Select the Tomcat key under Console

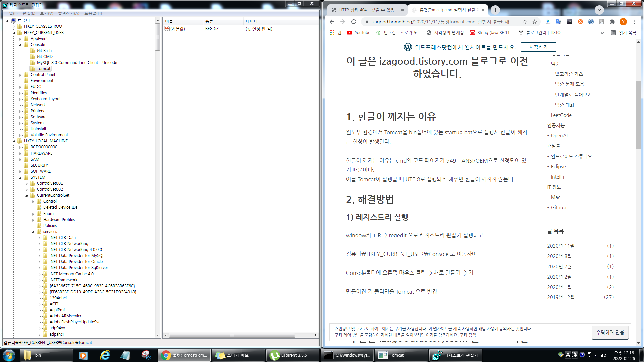click(44, 69)
